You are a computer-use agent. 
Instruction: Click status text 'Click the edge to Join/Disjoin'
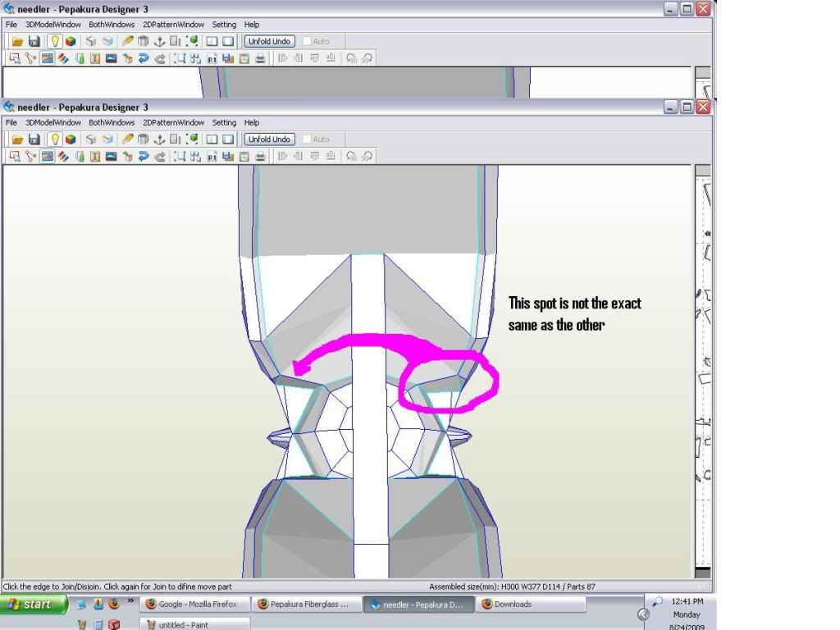55,587
